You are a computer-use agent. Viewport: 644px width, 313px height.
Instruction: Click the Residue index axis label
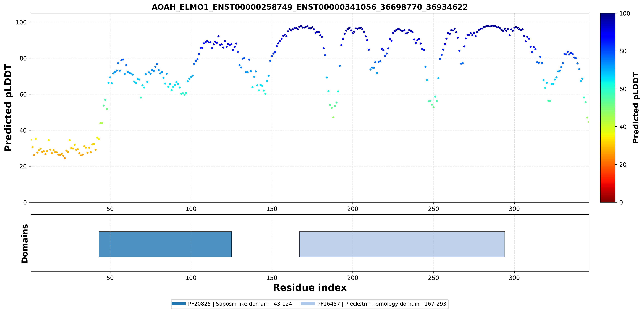point(310,287)
